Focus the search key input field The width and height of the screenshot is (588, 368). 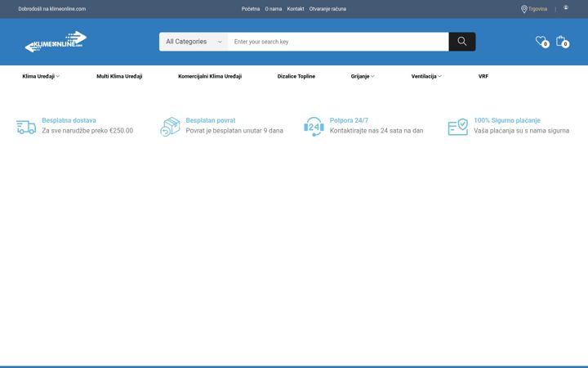(338, 42)
